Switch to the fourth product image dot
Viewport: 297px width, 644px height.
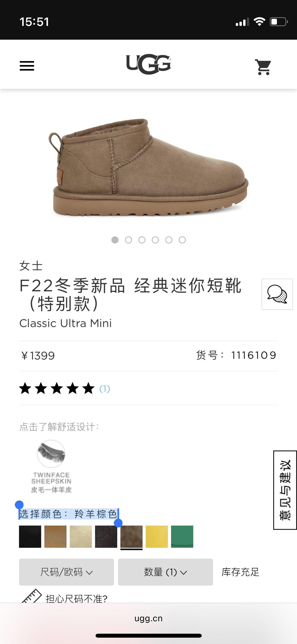(x=155, y=240)
